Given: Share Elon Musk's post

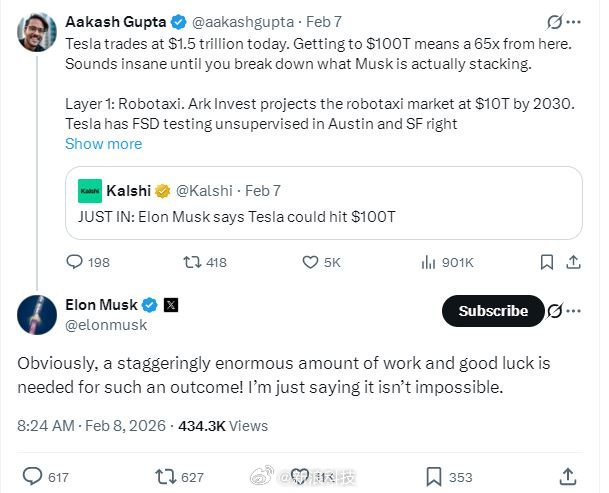Looking at the screenshot, I should coord(567,476).
